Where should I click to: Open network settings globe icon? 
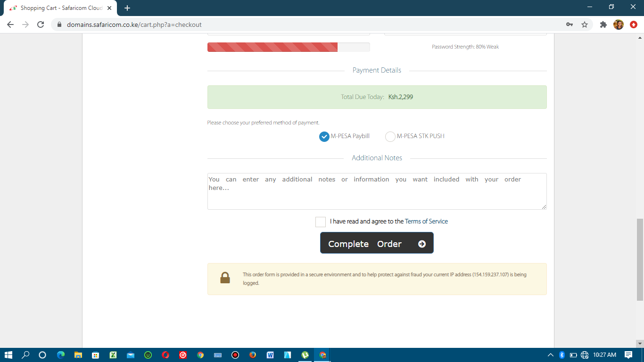pyautogui.click(x=585, y=355)
